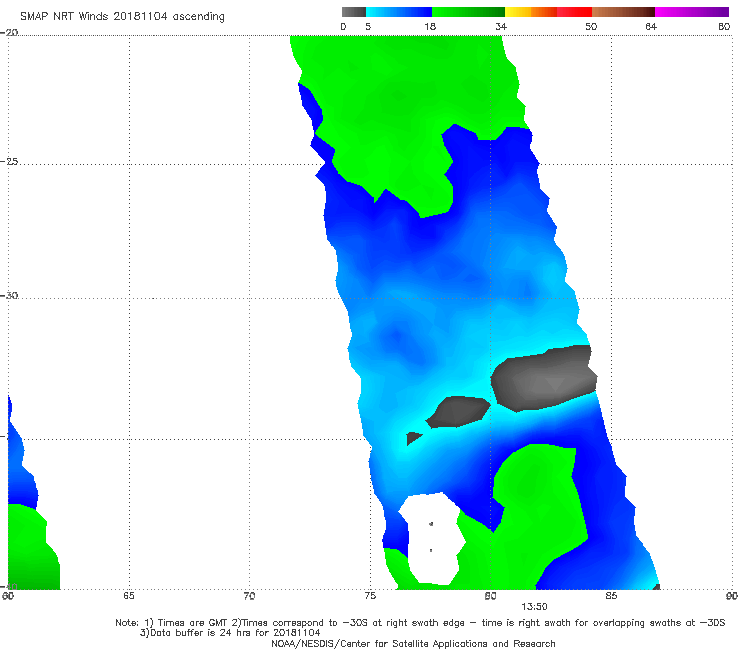Click the color bar label '50'
Image resolution: width=740 pixels, height=650 pixels.
[x=591, y=26]
